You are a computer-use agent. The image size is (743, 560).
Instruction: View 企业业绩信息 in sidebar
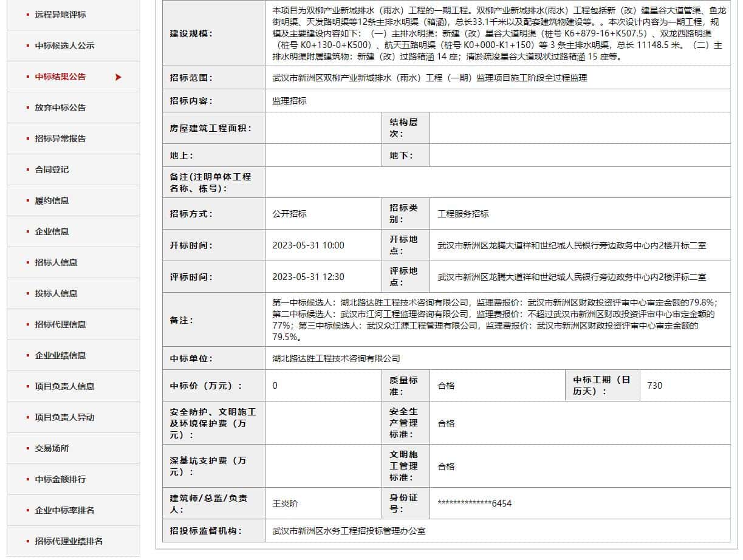point(60,355)
